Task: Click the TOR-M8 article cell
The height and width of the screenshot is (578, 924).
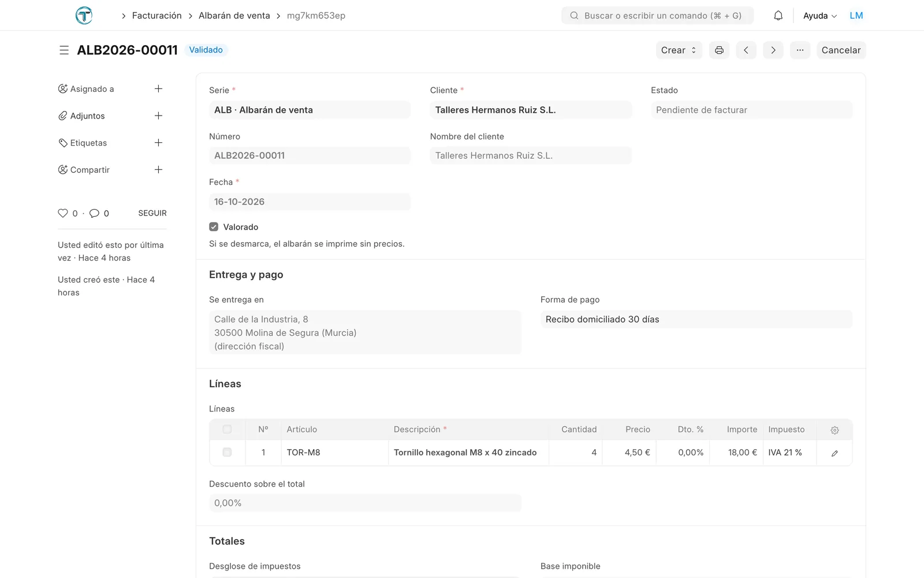Action: coord(335,453)
